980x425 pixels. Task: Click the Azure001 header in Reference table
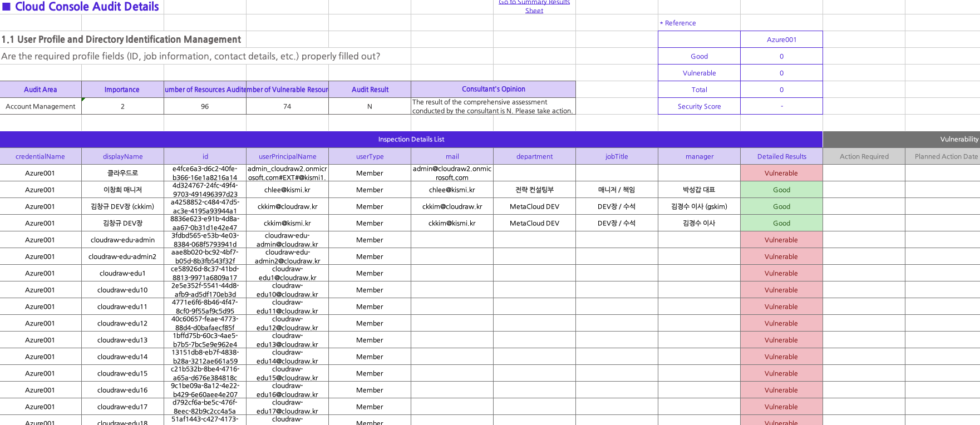[781, 39]
